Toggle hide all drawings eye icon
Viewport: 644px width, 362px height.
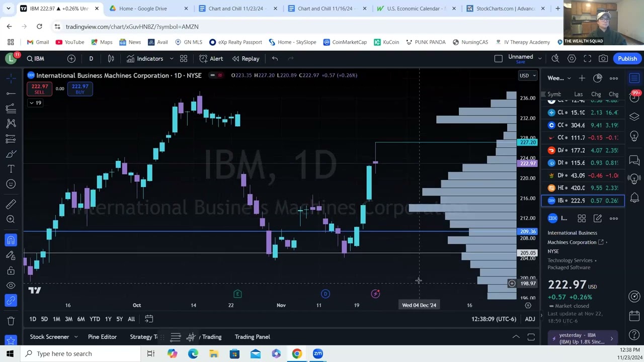tap(11, 286)
